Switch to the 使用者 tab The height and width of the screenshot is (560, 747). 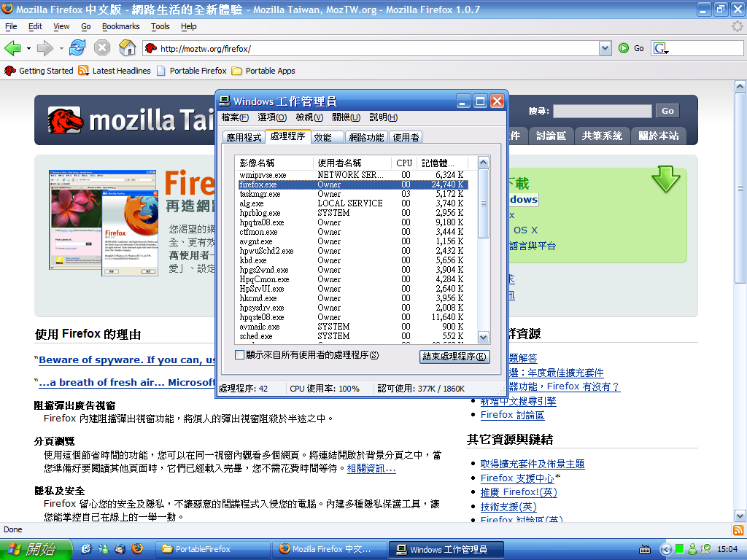406,137
